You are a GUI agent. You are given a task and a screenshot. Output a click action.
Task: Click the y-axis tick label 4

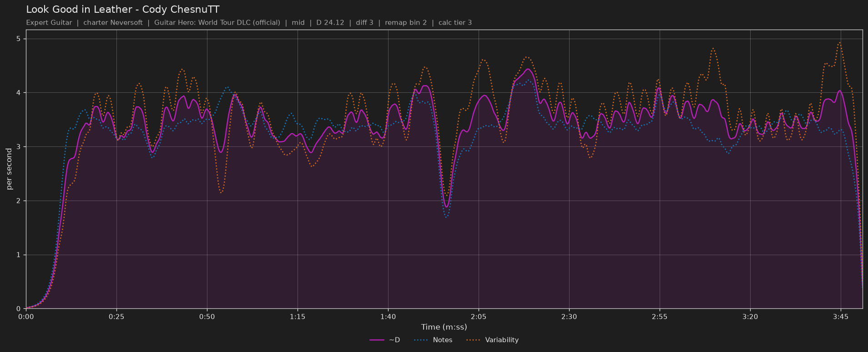click(19, 93)
